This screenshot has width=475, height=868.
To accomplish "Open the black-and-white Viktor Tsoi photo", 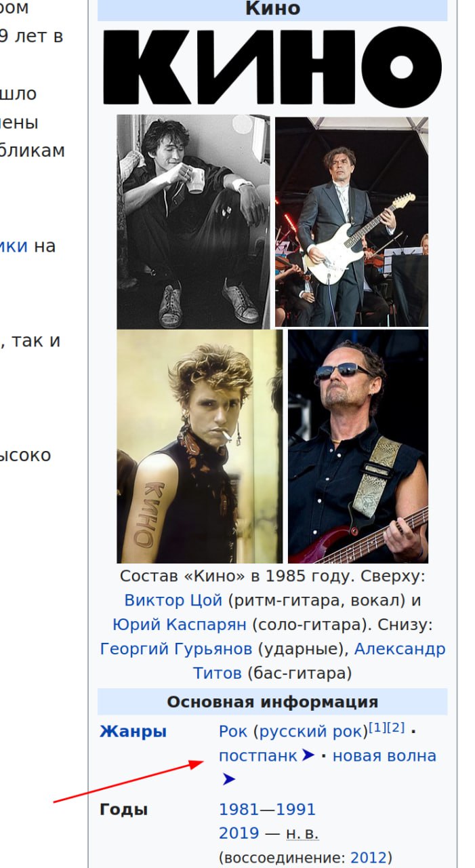I will (194, 222).
